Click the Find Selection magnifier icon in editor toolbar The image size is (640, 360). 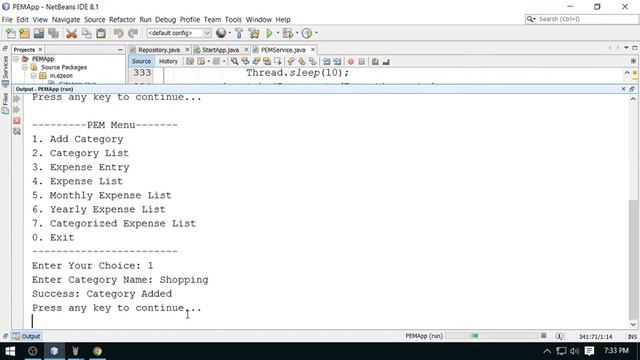(x=234, y=61)
